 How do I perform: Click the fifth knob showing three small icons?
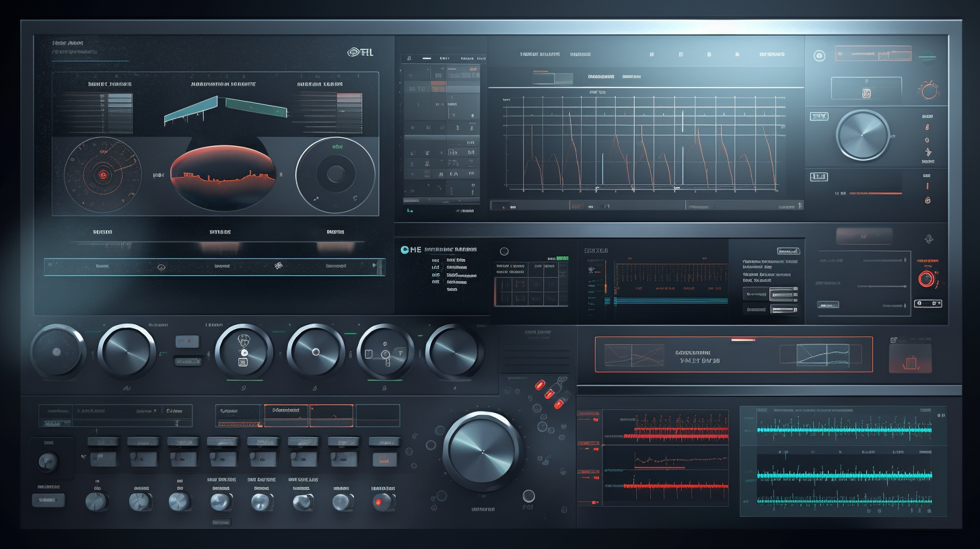tap(386, 352)
